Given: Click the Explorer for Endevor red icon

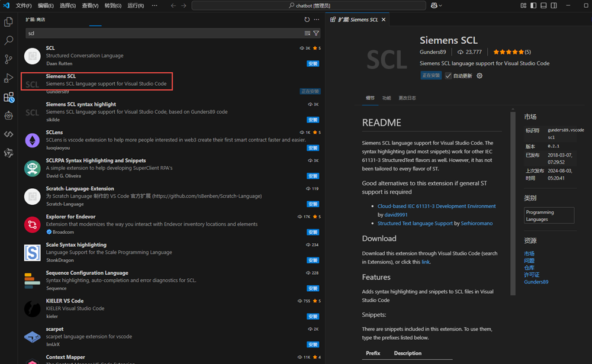Looking at the screenshot, I should pyautogui.click(x=32, y=224).
